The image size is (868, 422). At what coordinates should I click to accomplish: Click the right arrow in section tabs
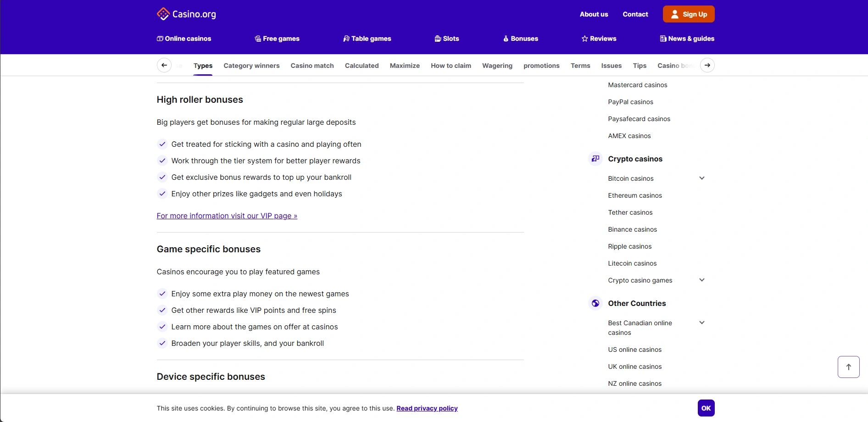point(707,65)
